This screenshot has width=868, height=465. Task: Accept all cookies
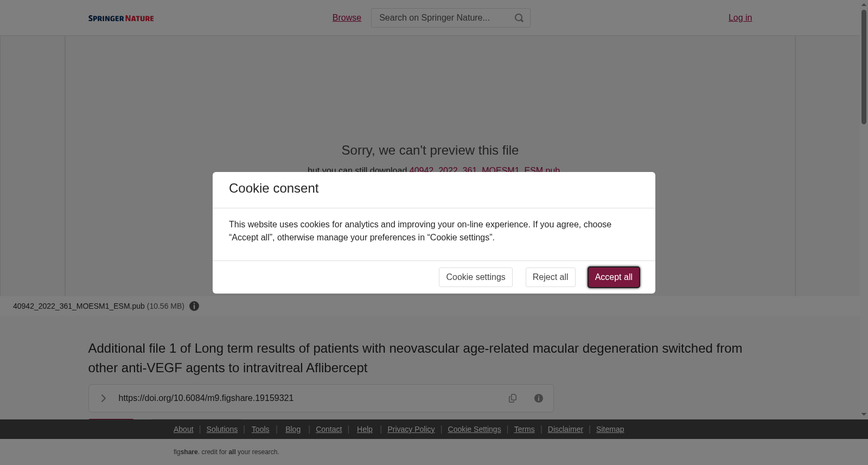tap(614, 277)
